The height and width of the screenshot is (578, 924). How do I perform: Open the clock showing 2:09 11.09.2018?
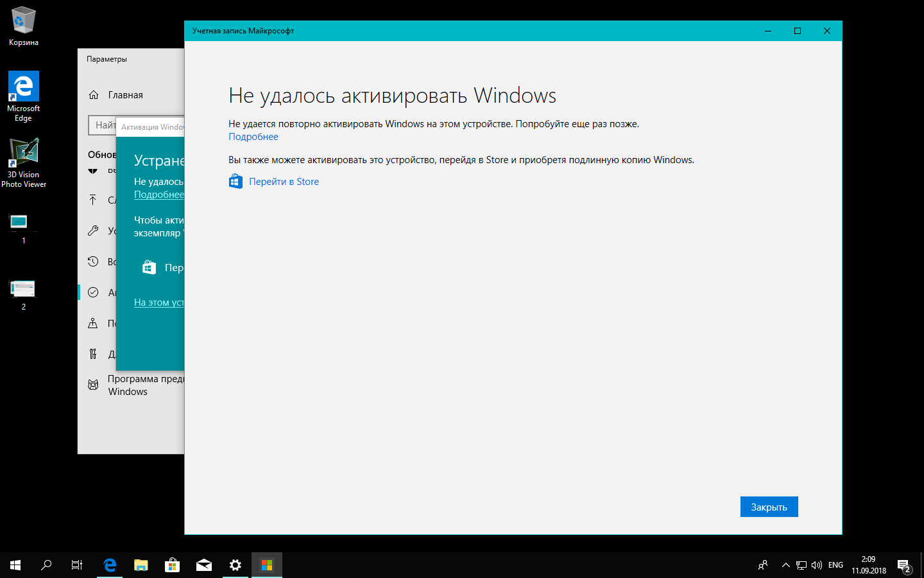point(869,565)
